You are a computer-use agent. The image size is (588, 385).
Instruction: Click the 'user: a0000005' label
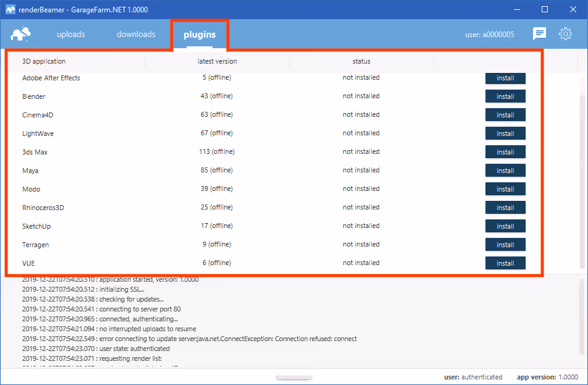(489, 35)
